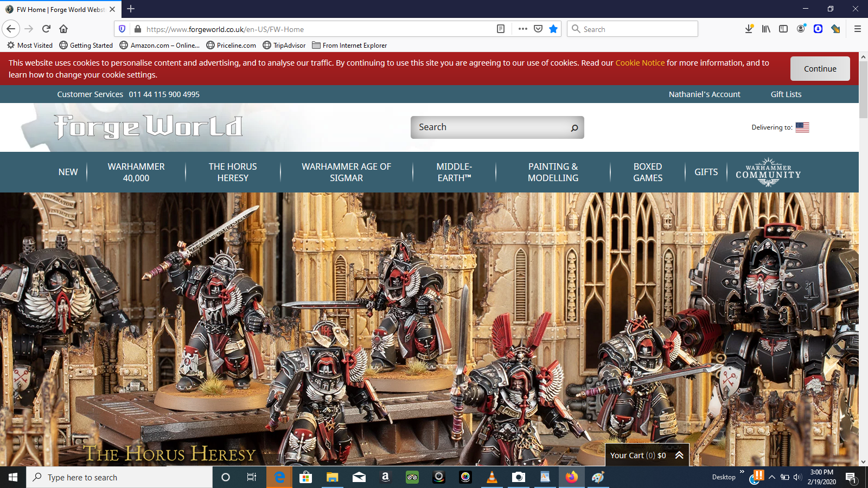
Task: View site security padlock details
Action: pyautogui.click(x=138, y=29)
